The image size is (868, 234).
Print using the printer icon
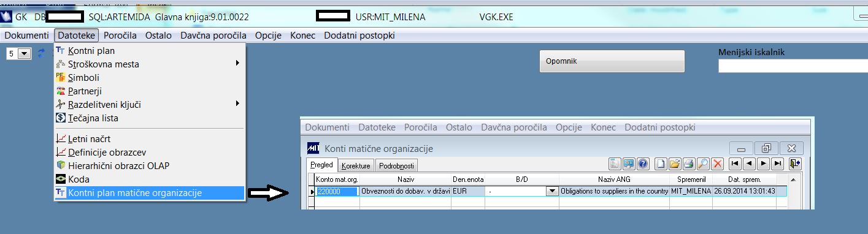pos(689,164)
